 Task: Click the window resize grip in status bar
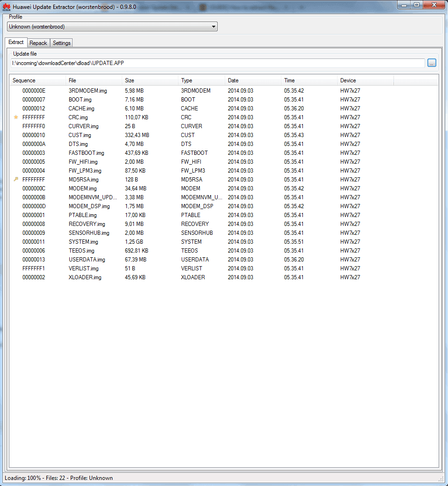441,479
